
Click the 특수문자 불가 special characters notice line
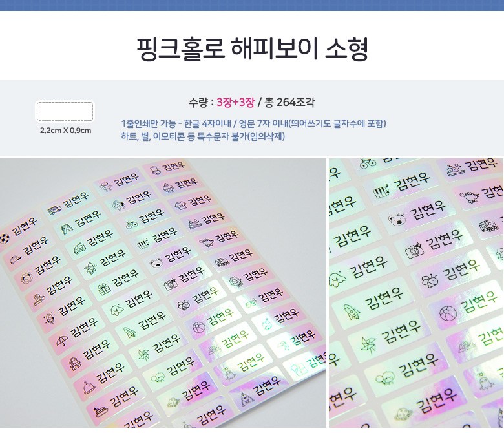point(203,136)
